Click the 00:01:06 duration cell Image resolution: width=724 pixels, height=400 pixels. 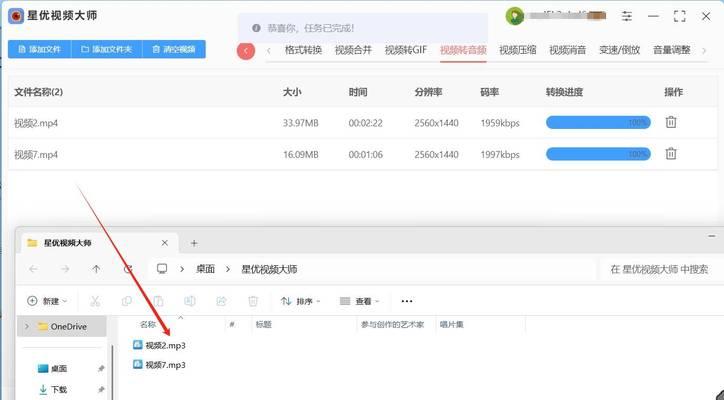click(366, 155)
